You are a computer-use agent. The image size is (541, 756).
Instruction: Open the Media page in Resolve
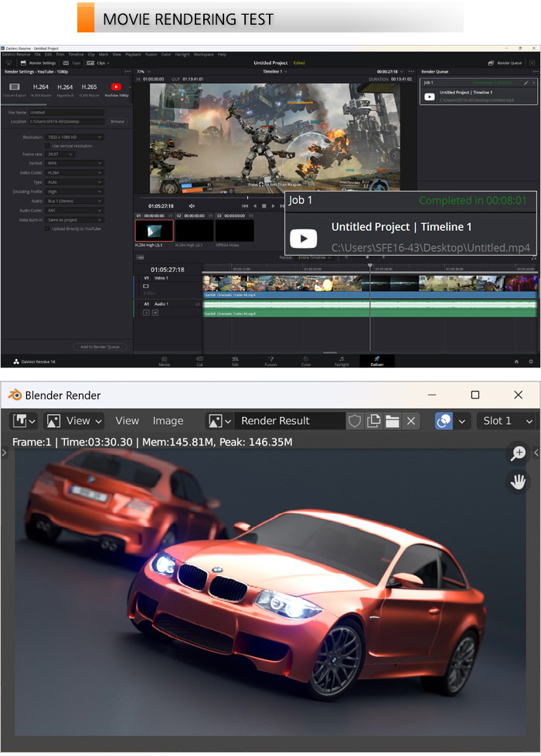click(x=164, y=361)
